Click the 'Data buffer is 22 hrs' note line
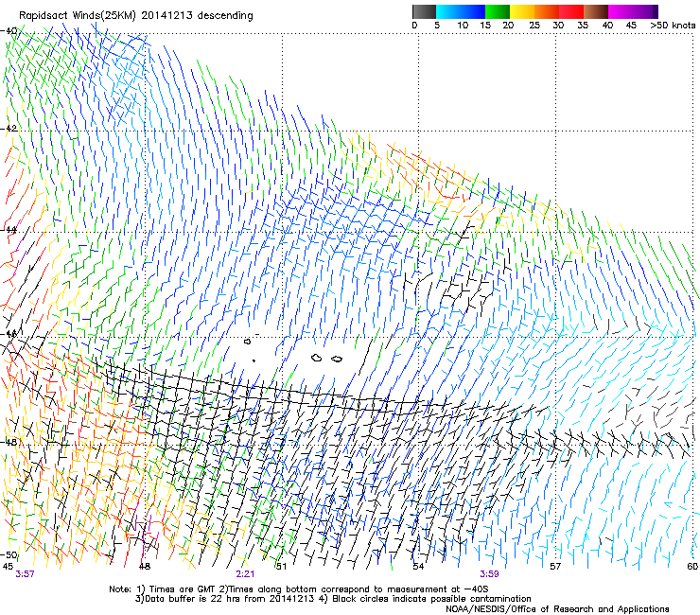The image size is (700, 615). pyautogui.click(x=333, y=599)
